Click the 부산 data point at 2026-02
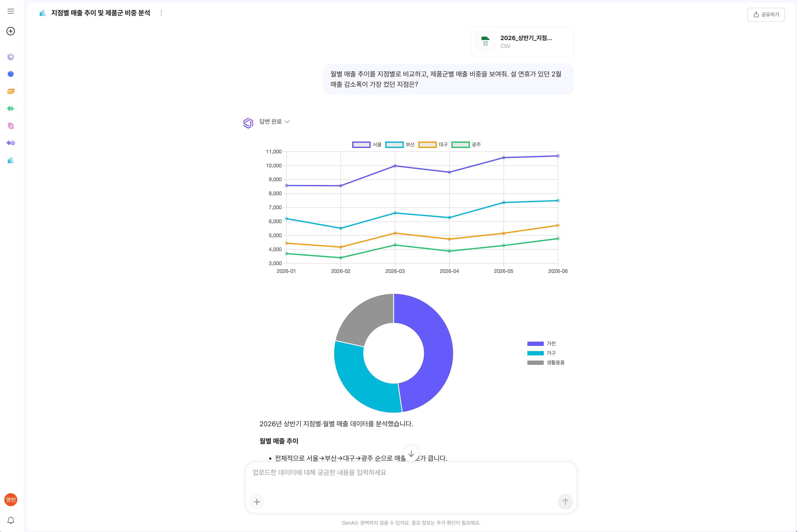Viewport: 797px width, 532px height. (341, 228)
